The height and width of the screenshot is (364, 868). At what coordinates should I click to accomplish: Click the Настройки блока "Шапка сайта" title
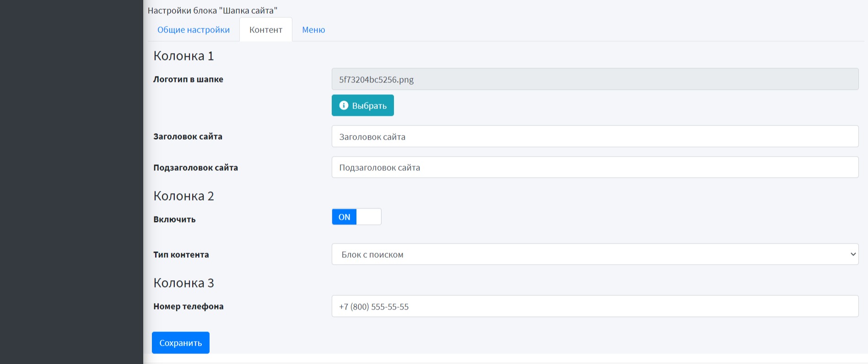(212, 10)
